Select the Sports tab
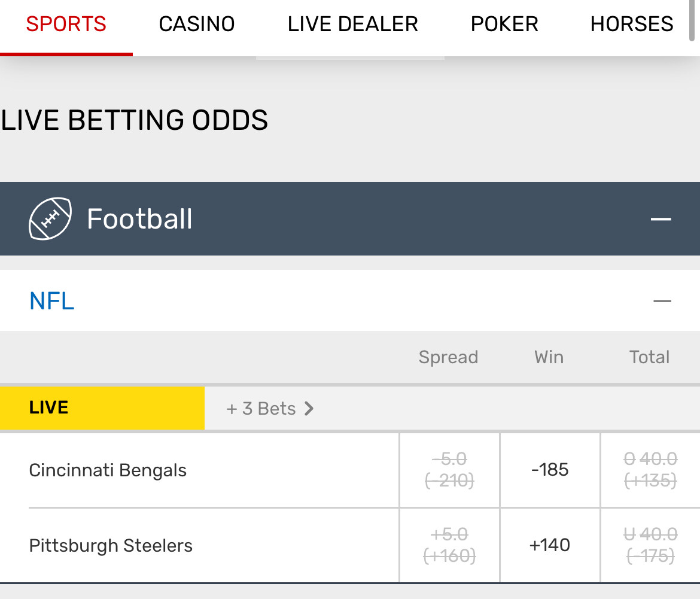The width and height of the screenshot is (700, 599). (66, 25)
